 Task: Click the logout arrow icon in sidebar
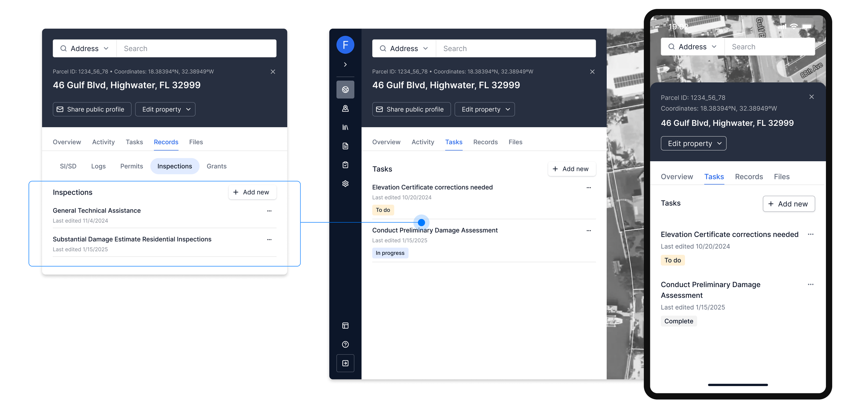coord(345,363)
